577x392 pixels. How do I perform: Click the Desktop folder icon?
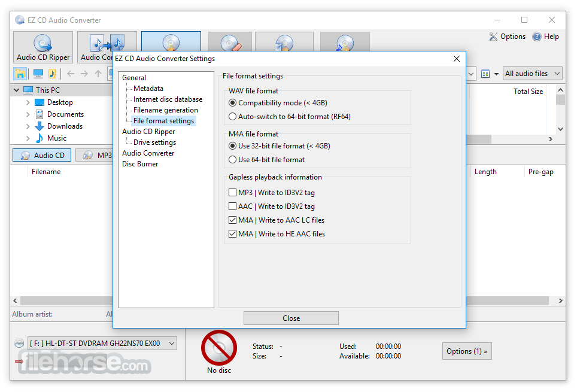click(x=40, y=102)
